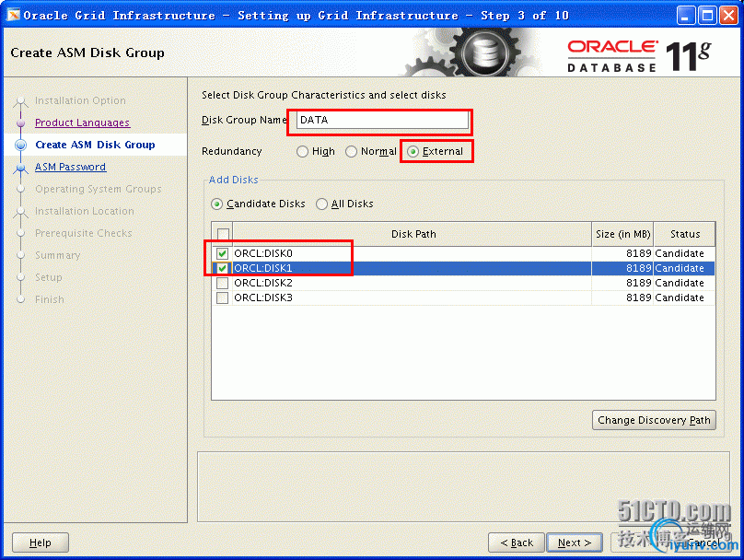Proceed with the Next button

click(x=575, y=542)
